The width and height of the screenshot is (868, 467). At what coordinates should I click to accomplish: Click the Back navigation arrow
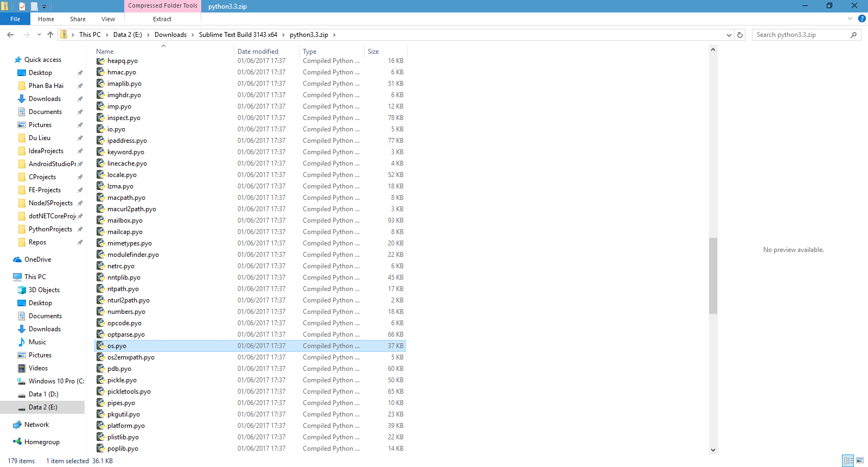click(x=10, y=35)
